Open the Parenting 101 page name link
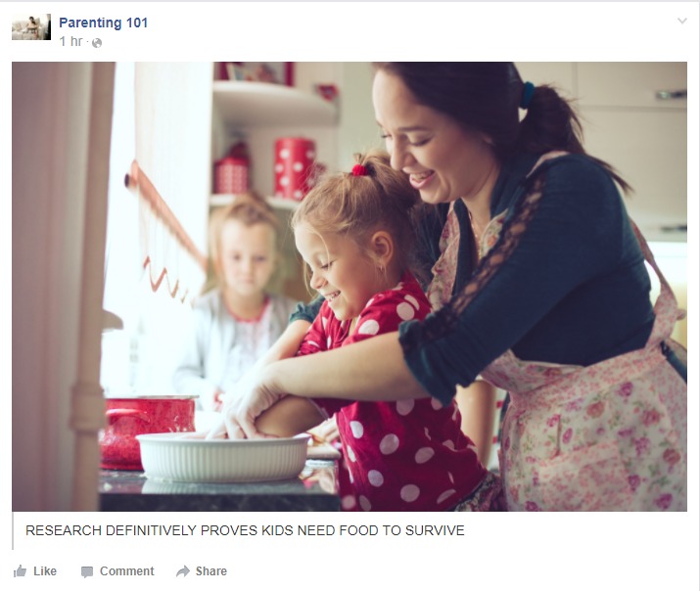Image resolution: width=700 pixels, height=591 pixels. [103, 23]
